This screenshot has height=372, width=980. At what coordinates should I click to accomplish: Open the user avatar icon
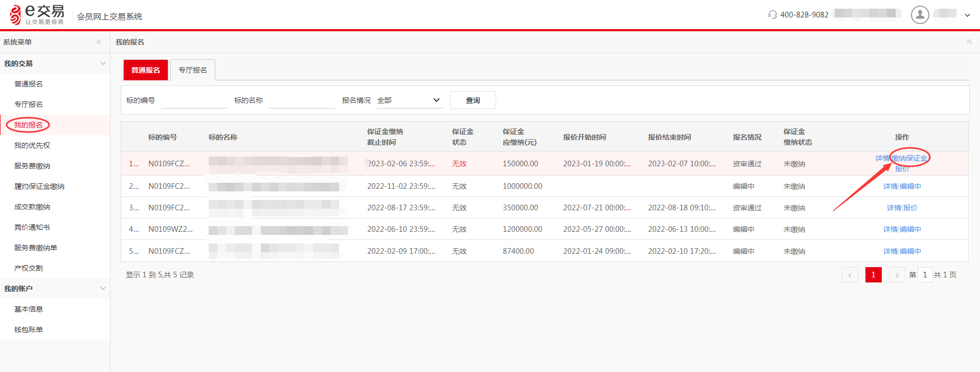tap(920, 15)
